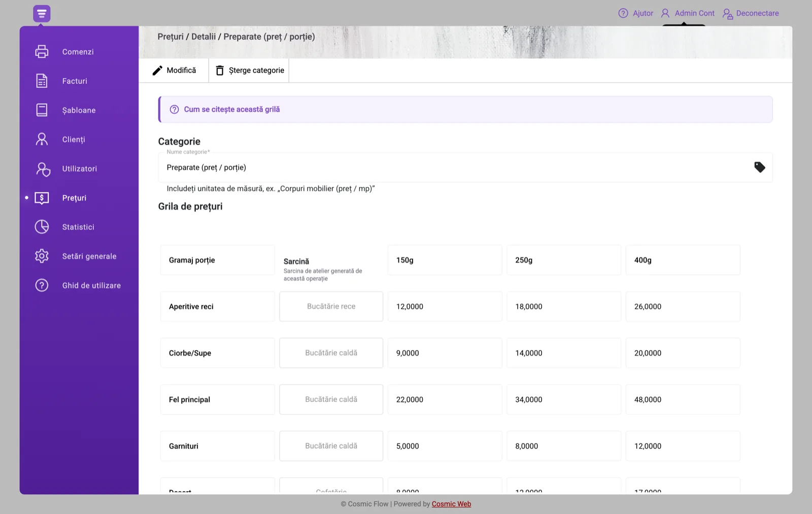Click the Modifică edit button
Image resolution: width=812 pixels, height=514 pixels.
(x=174, y=71)
